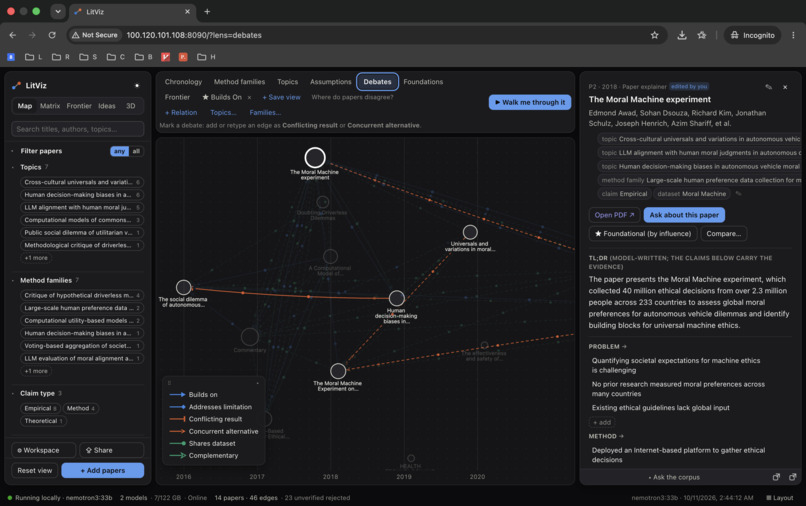
Task: Toggle the Method claim type filter
Action: (81, 408)
